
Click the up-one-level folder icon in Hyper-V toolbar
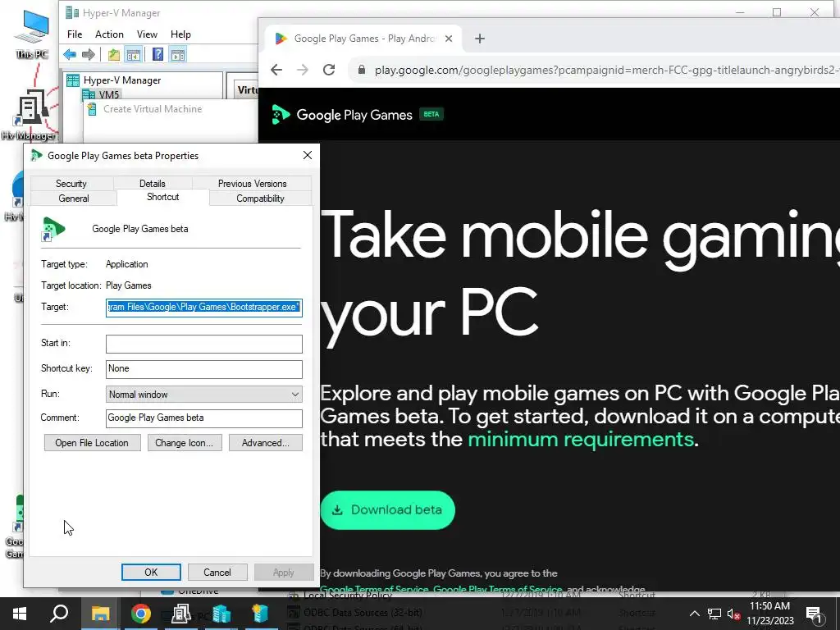[x=113, y=54]
